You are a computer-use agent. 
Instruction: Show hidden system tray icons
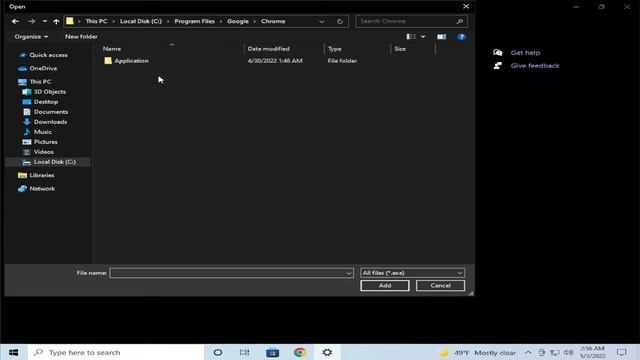pyautogui.click(x=528, y=352)
